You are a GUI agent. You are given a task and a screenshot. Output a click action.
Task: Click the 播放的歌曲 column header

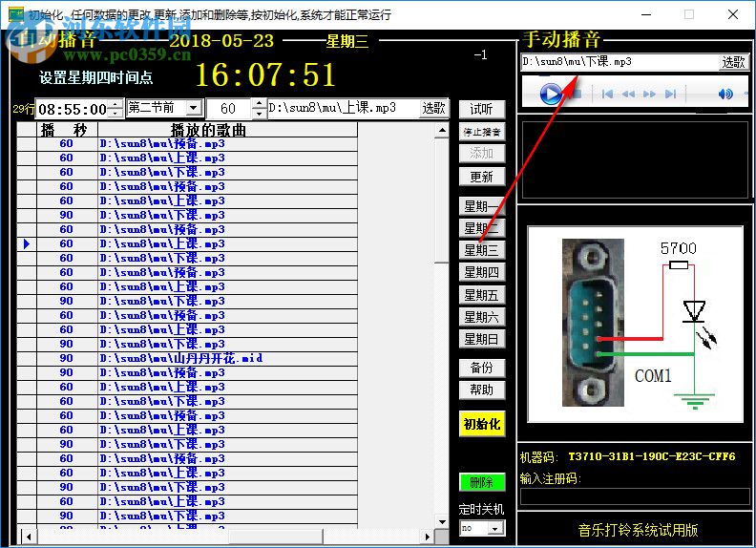point(227,130)
